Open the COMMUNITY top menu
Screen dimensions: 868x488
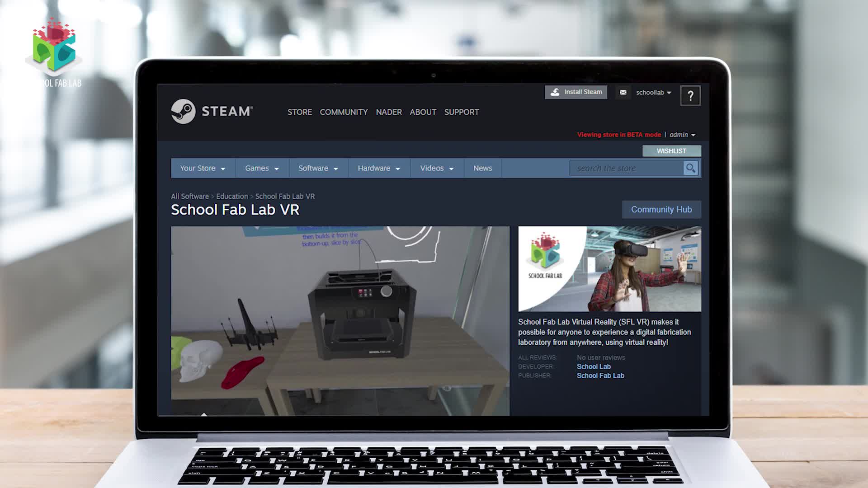(344, 112)
